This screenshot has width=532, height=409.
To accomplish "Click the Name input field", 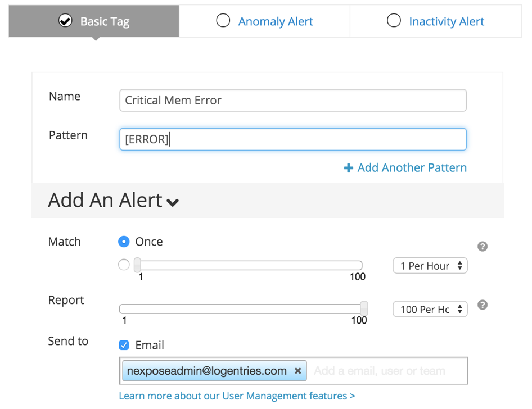I will [292, 101].
